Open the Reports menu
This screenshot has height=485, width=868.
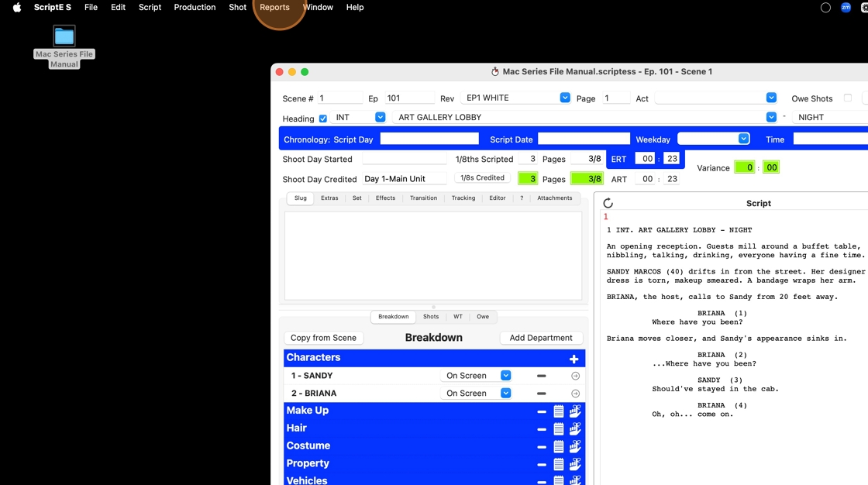point(274,8)
